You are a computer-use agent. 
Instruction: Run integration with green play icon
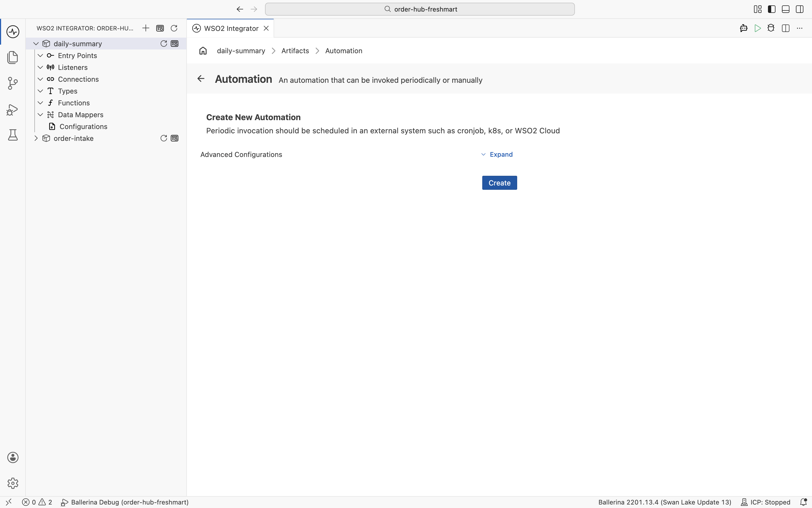click(757, 28)
